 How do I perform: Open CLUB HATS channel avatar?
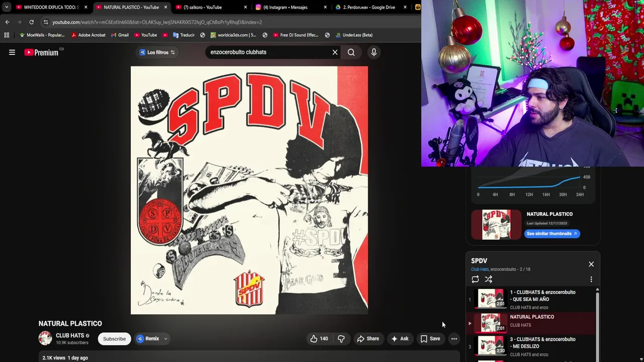(45, 338)
